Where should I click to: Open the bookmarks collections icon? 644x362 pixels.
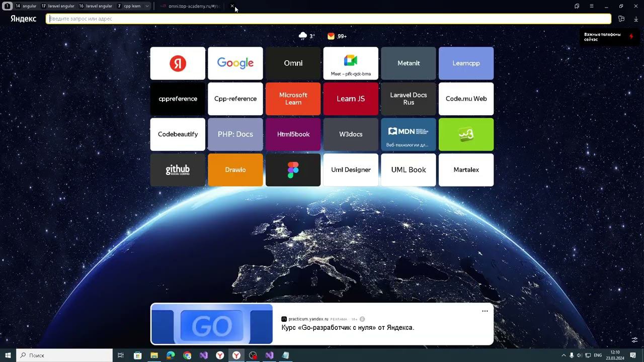[621, 19]
